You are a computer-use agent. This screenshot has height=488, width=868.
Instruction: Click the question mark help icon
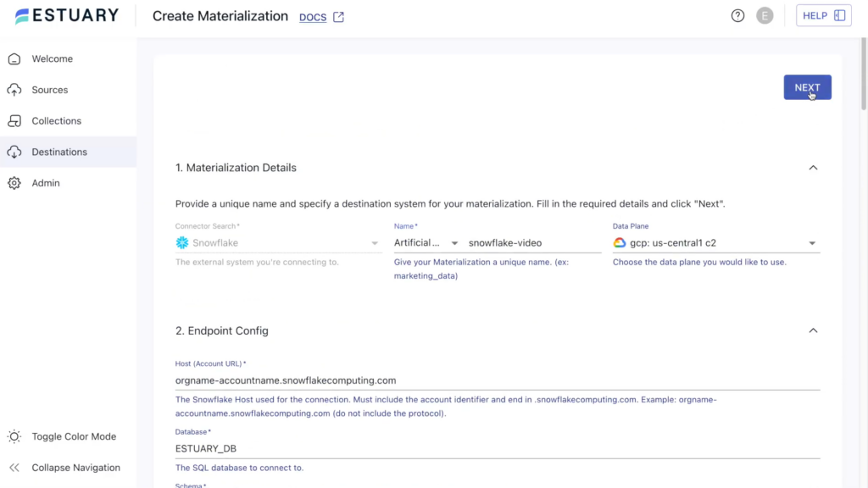coord(737,15)
